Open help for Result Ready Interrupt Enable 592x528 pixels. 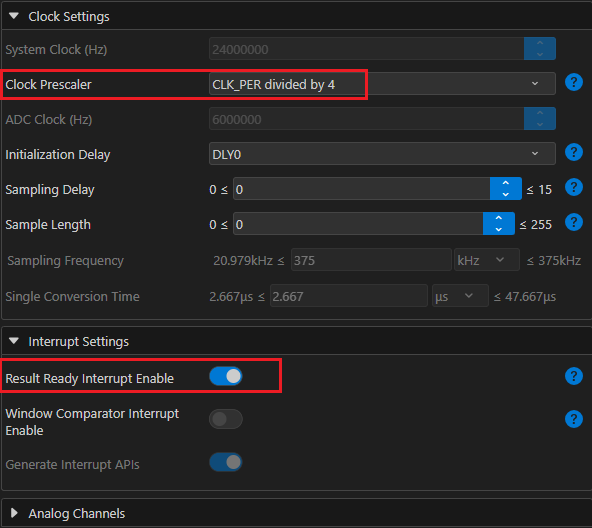[574, 376]
